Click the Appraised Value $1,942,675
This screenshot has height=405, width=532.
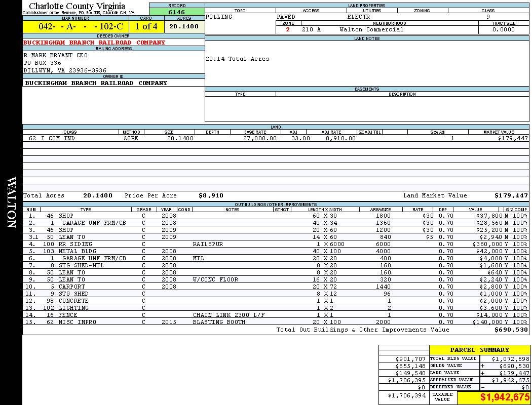coord(510,380)
